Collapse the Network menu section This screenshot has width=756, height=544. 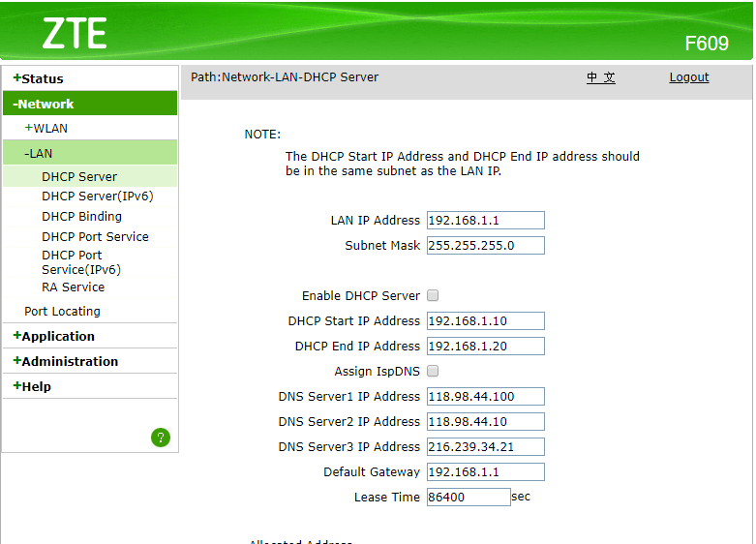tap(90, 104)
